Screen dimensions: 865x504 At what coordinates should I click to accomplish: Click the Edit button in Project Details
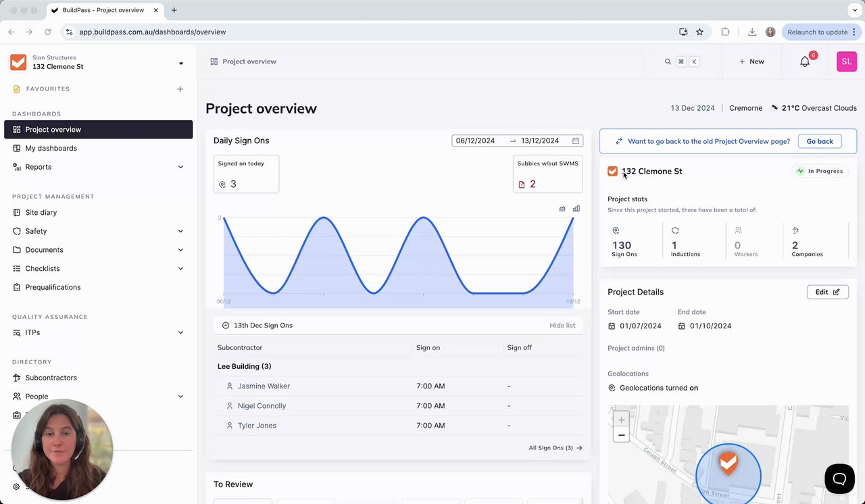coord(827,292)
